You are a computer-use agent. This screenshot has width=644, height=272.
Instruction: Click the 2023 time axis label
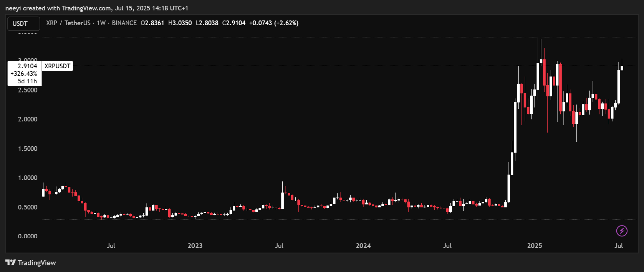pyautogui.click(x=195, y=246)
